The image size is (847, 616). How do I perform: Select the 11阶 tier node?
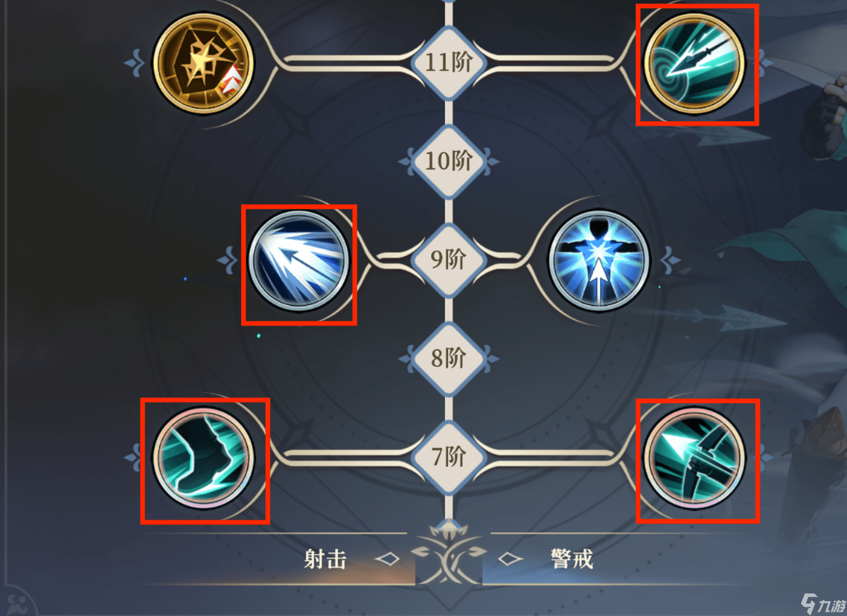coord(449,63)
